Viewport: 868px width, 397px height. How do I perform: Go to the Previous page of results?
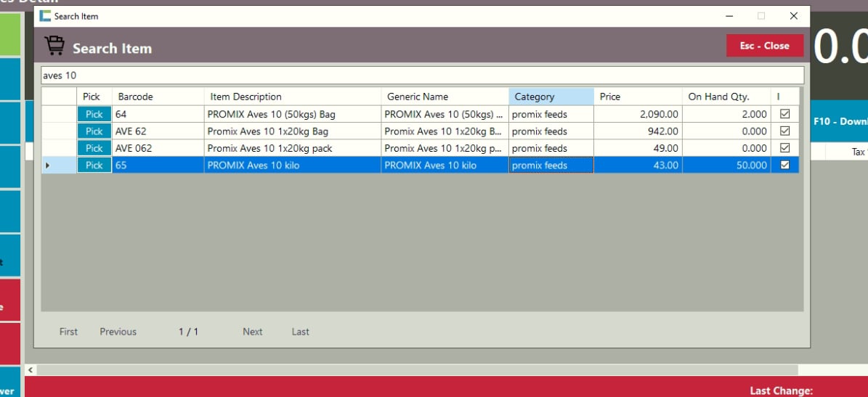coord(118,332)
